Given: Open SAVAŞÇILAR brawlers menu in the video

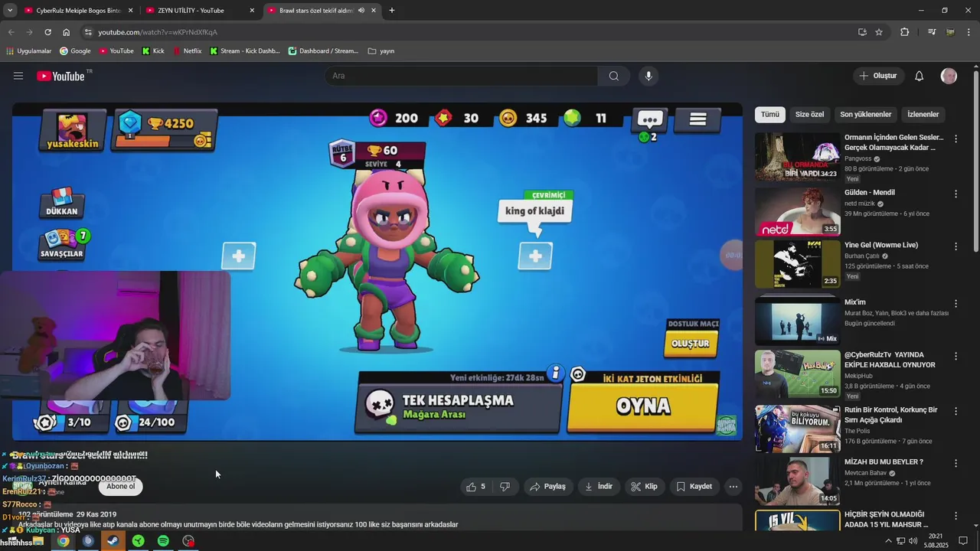Looking at the screenshot, I should tap(63, 244).
